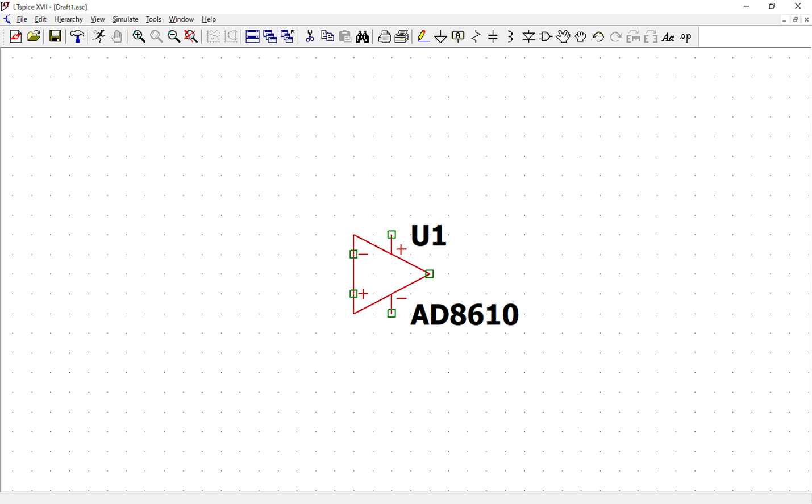Click the Undo arrow button
Screen dimensions: 812x504
point(598,37)
